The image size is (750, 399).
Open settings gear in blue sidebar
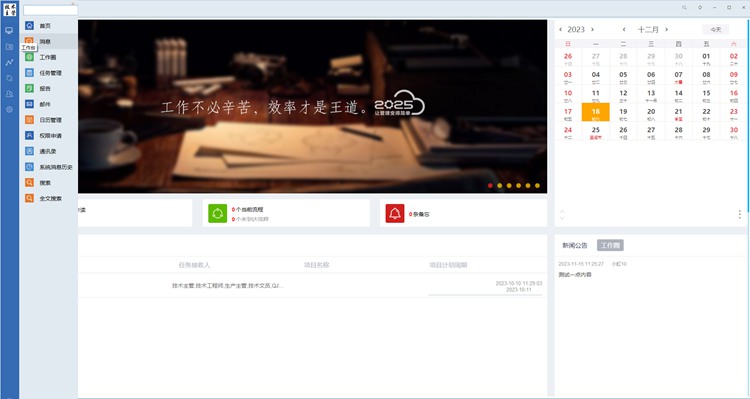tap(9, 110)
